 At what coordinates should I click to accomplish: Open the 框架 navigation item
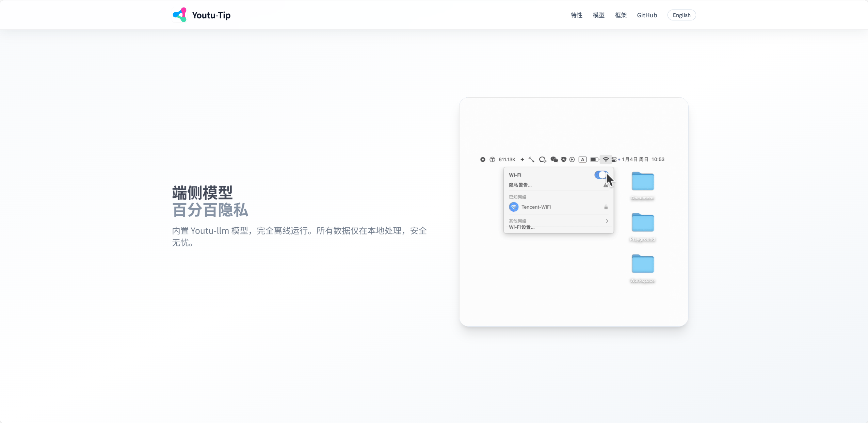click(x=621, y=15)
